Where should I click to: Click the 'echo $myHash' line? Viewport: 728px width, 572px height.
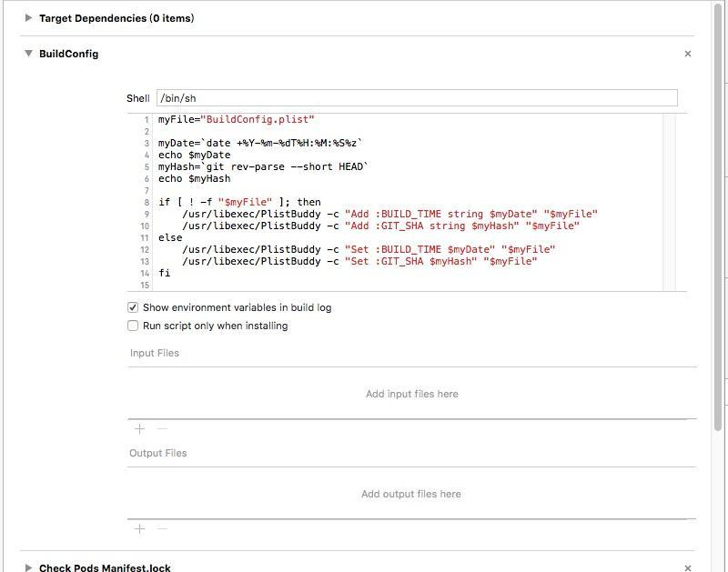[194, 178]
